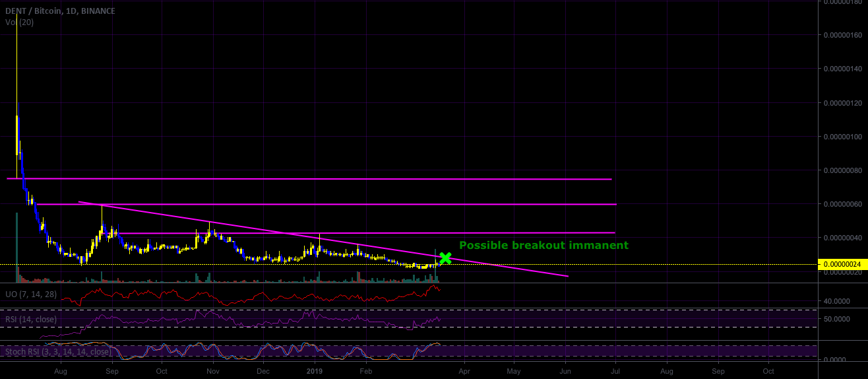Image resolution: width=868 pixels, height=379 pixels.
Task: Select the RSI (14, close) indicator label
Action: pos(31,320)
